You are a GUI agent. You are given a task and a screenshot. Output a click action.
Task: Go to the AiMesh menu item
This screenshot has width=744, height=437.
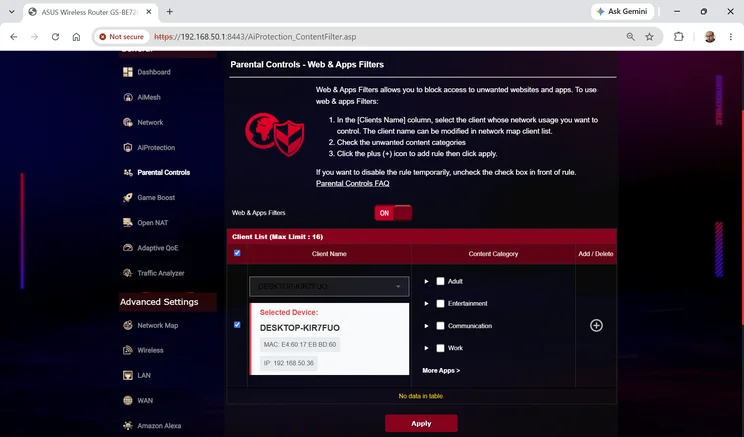[x=149, y=97]
